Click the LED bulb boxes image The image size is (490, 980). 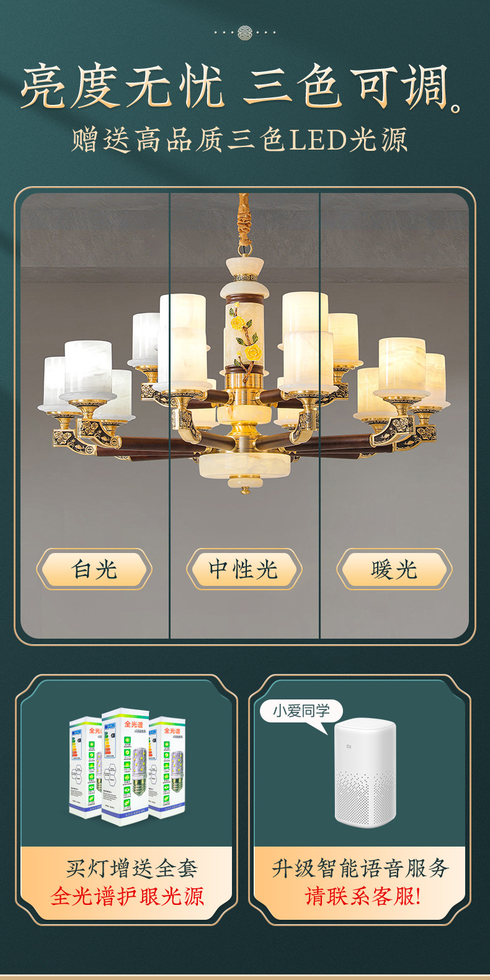pyautogui.click(x=127, y=768)
